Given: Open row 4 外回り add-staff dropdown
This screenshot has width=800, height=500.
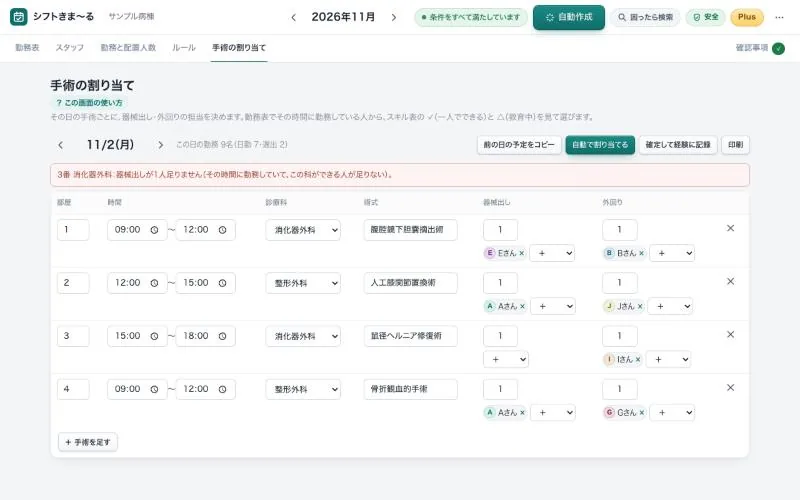Looking at the screenshot, I should coord(672,412).
